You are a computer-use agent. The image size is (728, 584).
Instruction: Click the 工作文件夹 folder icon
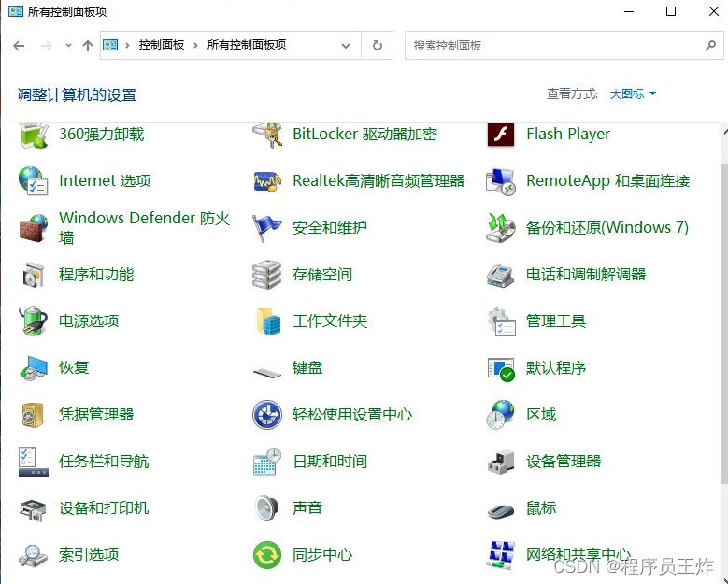[x=269, y=321]
